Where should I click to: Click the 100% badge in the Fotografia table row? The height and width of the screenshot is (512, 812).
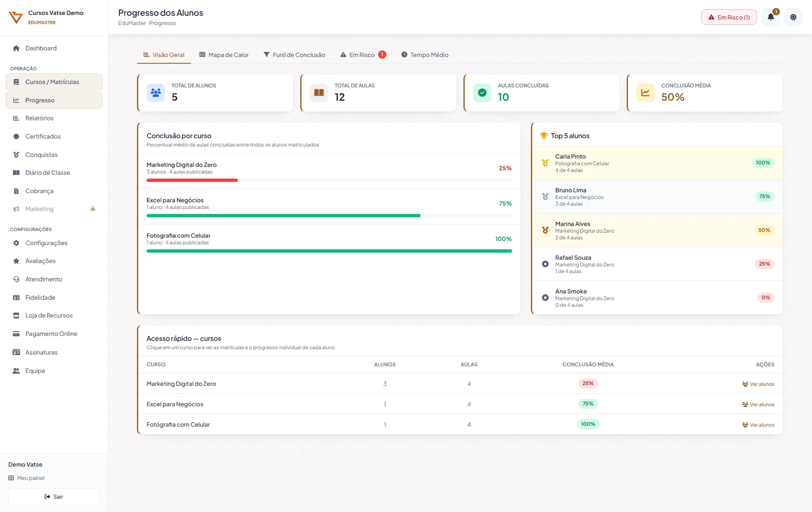(588, 424)
